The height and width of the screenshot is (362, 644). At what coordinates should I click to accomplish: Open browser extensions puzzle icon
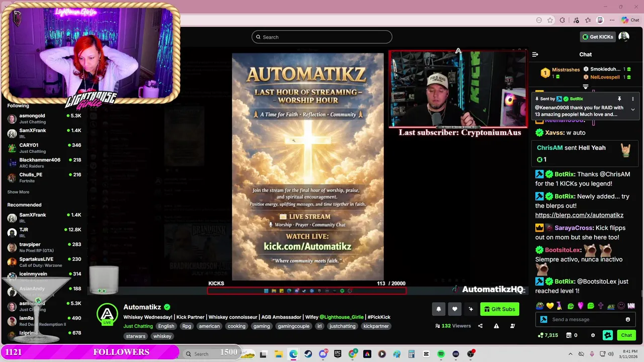click(x=562, y=20)
